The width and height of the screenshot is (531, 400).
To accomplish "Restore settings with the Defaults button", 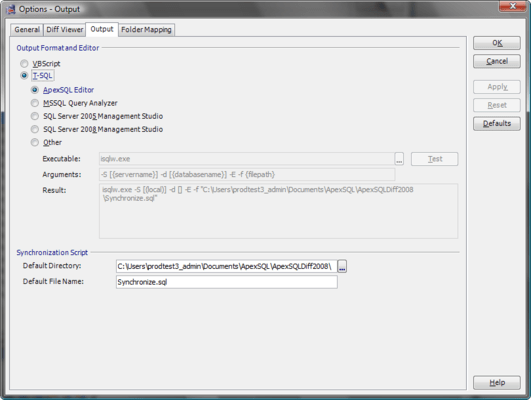I will [x=497, y=123].
